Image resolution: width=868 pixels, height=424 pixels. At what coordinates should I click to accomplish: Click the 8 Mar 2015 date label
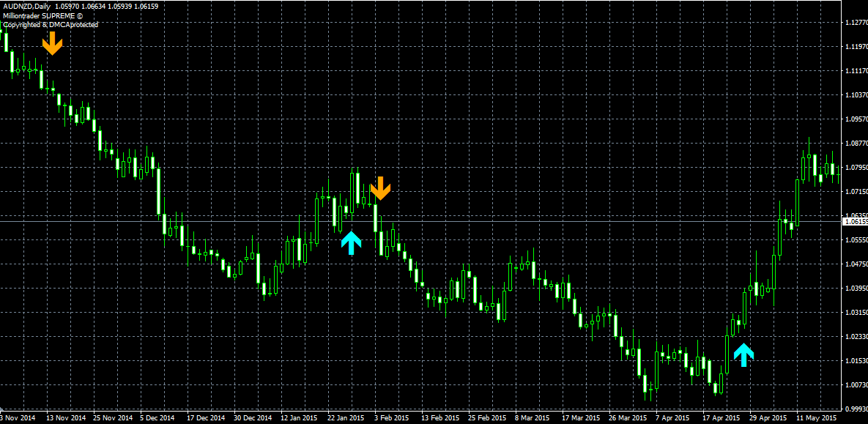pos(533,418)
